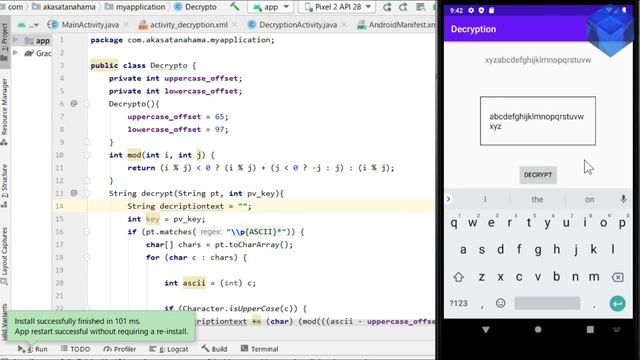The height and width of the screenshot is (360, 640).
Task: Open the Structure side tab
Action: tap(4, 186)
